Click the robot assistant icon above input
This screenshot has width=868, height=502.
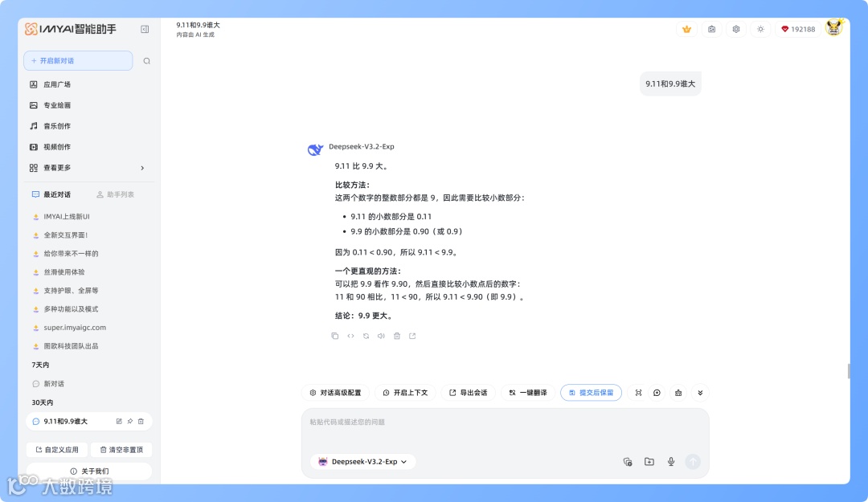point(678,393)
